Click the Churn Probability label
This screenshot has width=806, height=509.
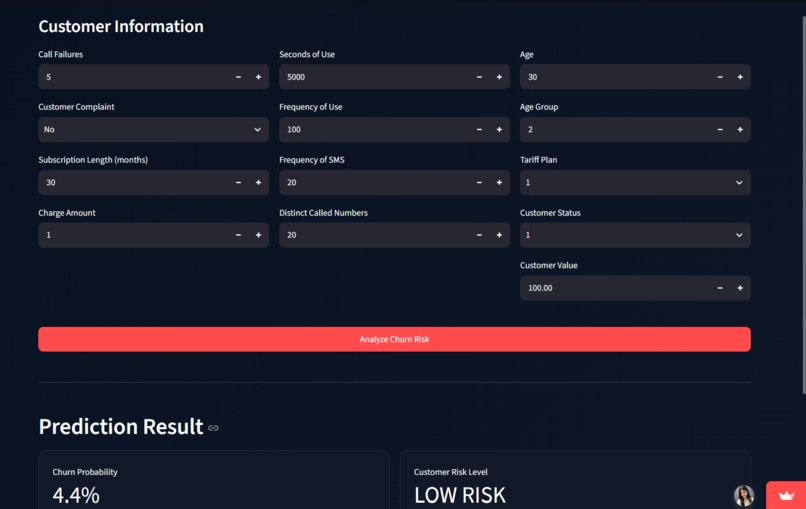coord(85,472)
